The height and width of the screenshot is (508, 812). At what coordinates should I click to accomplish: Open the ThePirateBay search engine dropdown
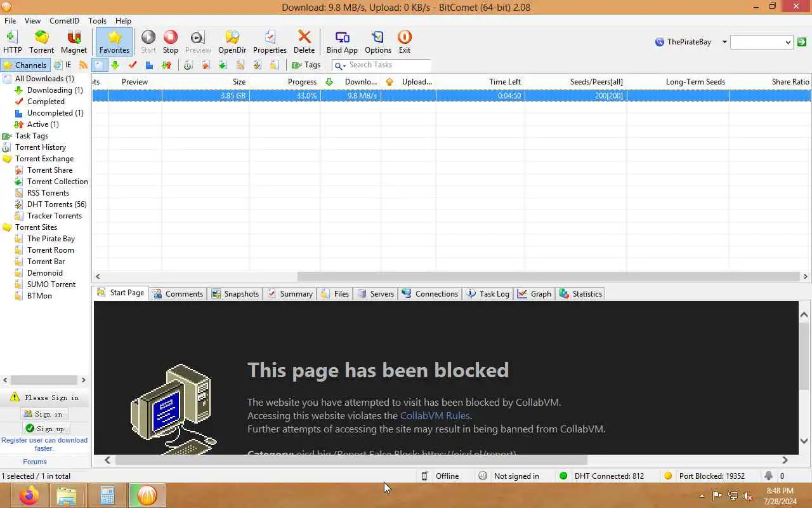pos(724,42)
